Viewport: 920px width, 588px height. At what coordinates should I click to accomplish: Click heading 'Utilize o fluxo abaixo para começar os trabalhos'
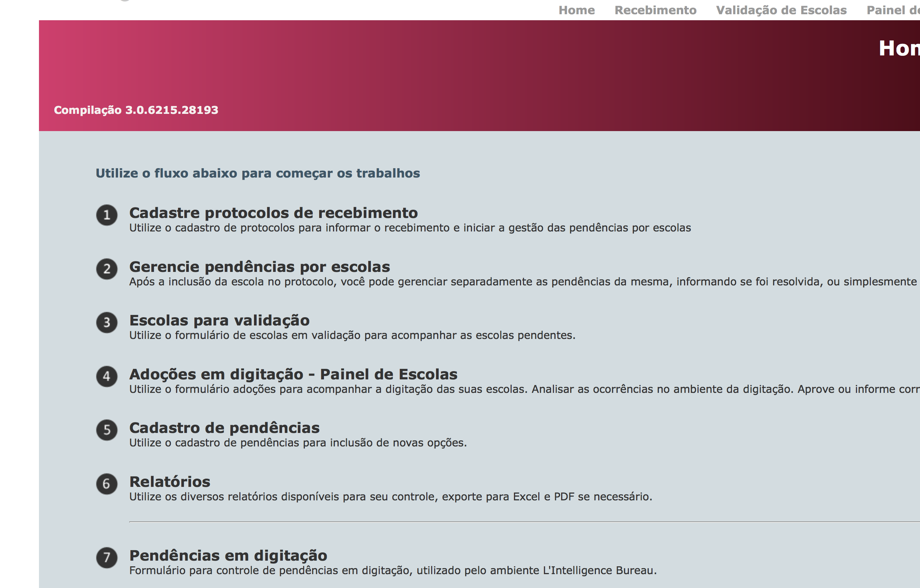click(x=257, y=173)
